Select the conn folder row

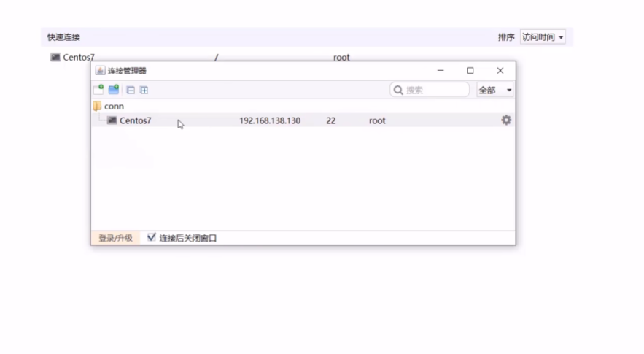[303, 106]
